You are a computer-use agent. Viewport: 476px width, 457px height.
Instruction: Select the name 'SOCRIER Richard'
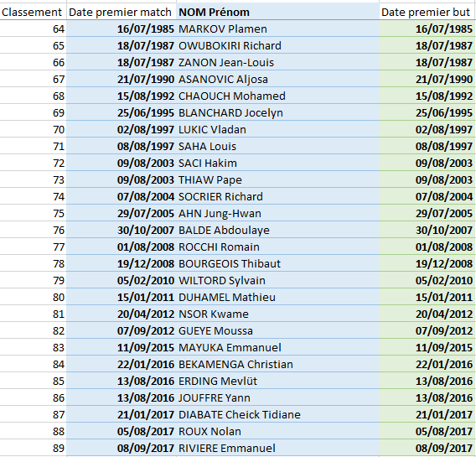(220, 196)
